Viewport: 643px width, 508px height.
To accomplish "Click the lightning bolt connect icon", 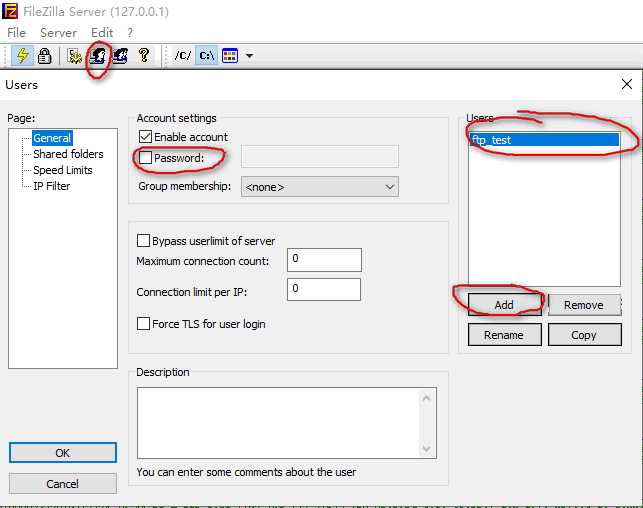I will pyautogui.click(x=22, y=55).
